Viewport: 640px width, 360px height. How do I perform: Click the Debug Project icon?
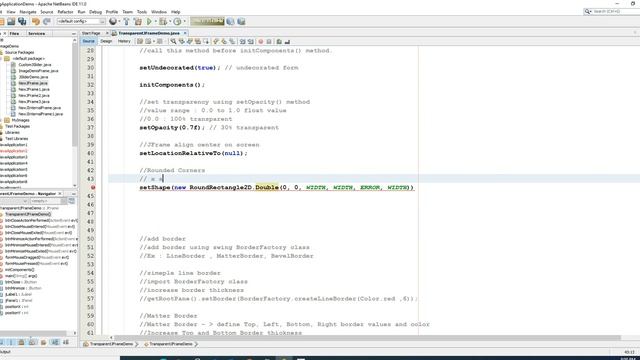(x=163, y=21)
